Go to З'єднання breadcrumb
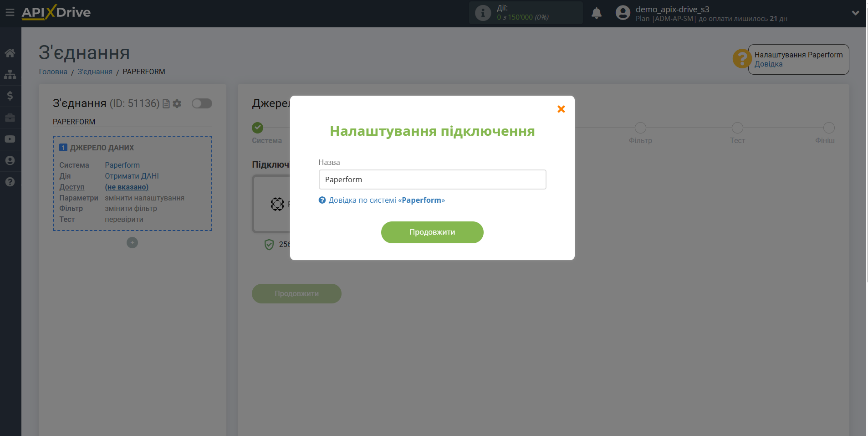Viewport: 868px width, 436px height. tap(95, 72)
